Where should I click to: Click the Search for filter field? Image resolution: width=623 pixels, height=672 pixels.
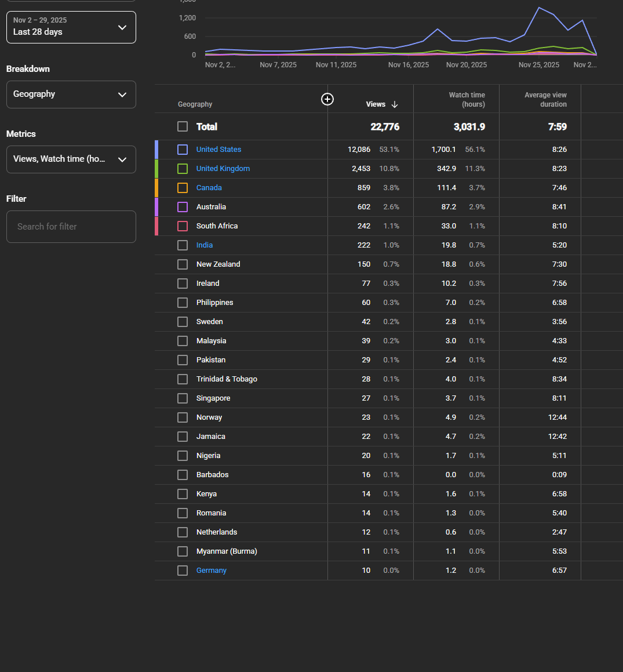(71, 227)
